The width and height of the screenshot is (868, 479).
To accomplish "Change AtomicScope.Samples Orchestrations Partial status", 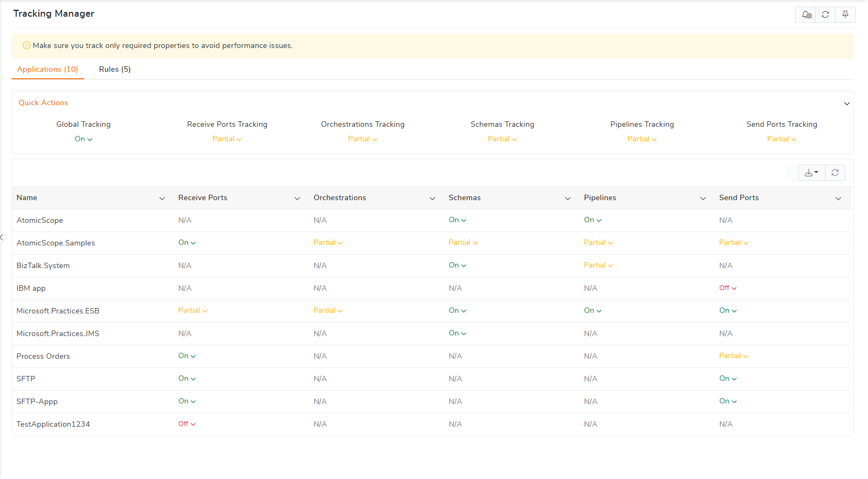I will point(328,243).
